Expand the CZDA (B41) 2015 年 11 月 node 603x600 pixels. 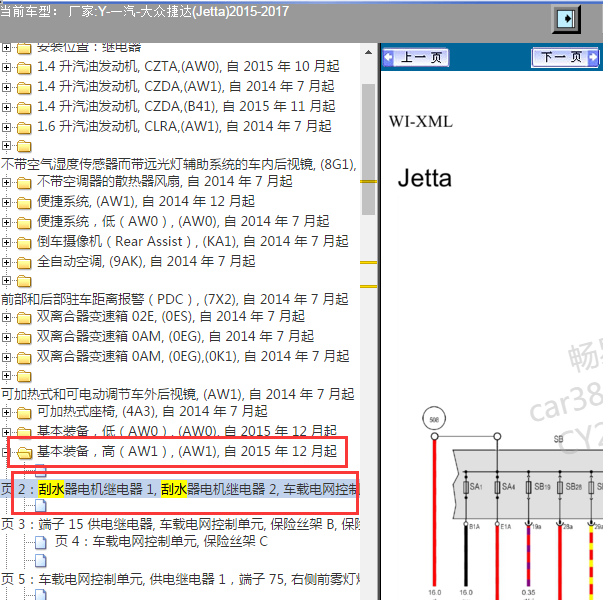click(x=6, y=107)
